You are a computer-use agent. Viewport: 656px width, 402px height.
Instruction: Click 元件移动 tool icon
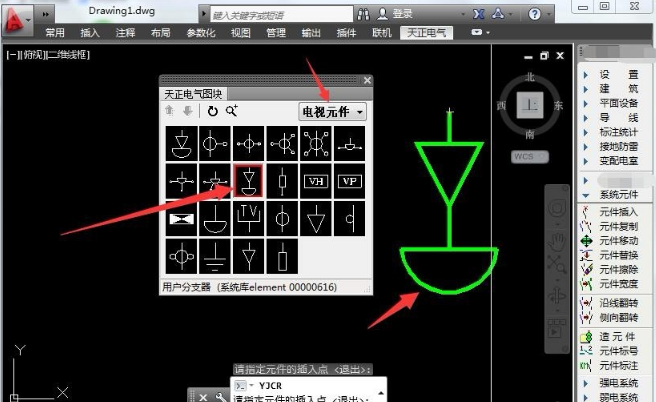click(x=586, y=241)
